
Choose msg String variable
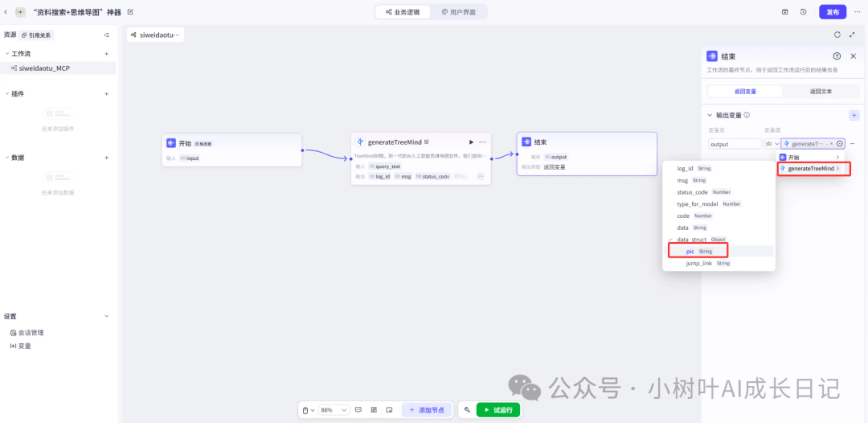pyautogui.click(x=719, y=180)
